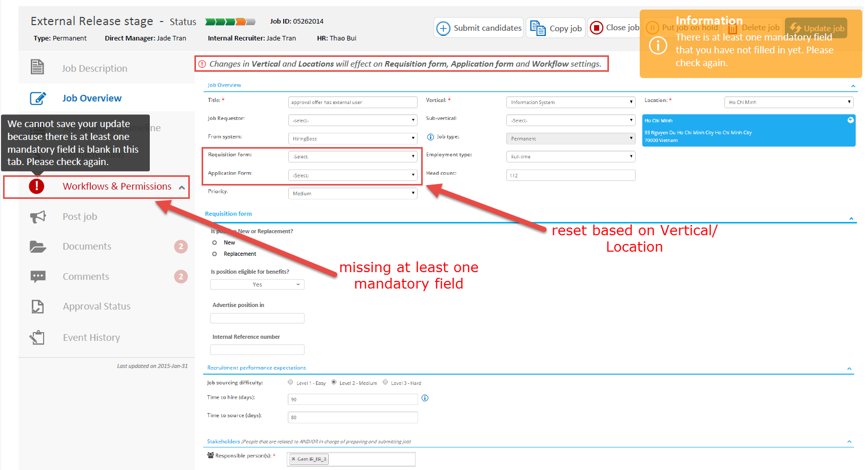Open the Approval Status tab

107,306
